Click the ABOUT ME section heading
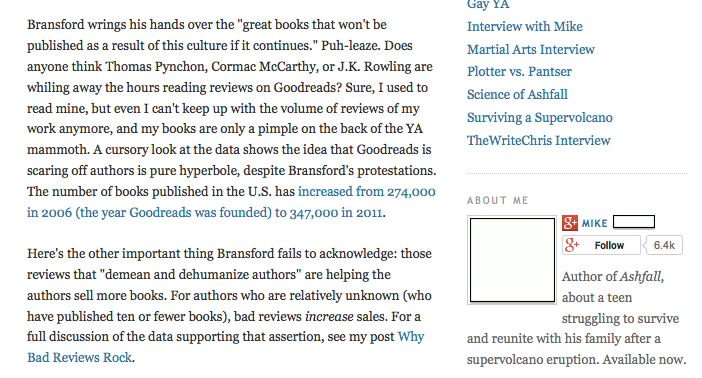 [x=497, y=200]
